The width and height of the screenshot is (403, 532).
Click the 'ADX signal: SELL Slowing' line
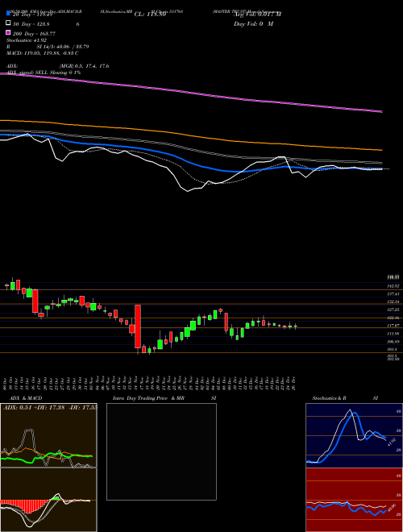tap(44, 73)
